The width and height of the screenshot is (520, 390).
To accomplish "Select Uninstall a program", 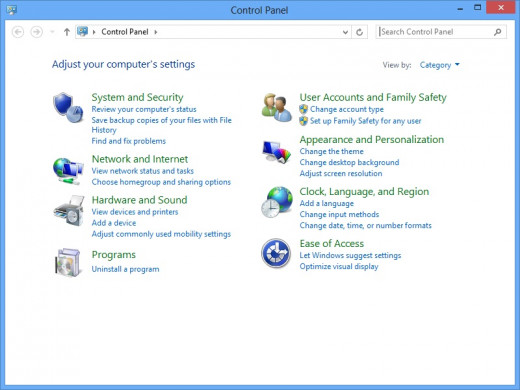I will [x=125, y=269].
